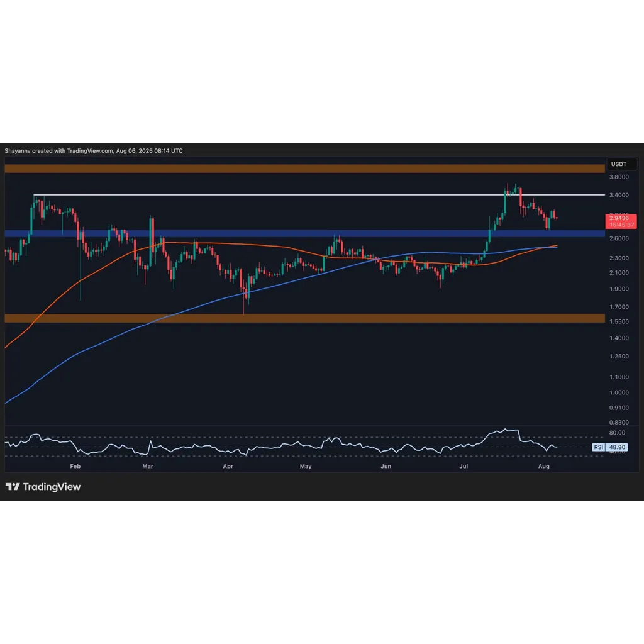Click the Jul date axis label
This screenshot has height=644, width=644.
point(464,466)
